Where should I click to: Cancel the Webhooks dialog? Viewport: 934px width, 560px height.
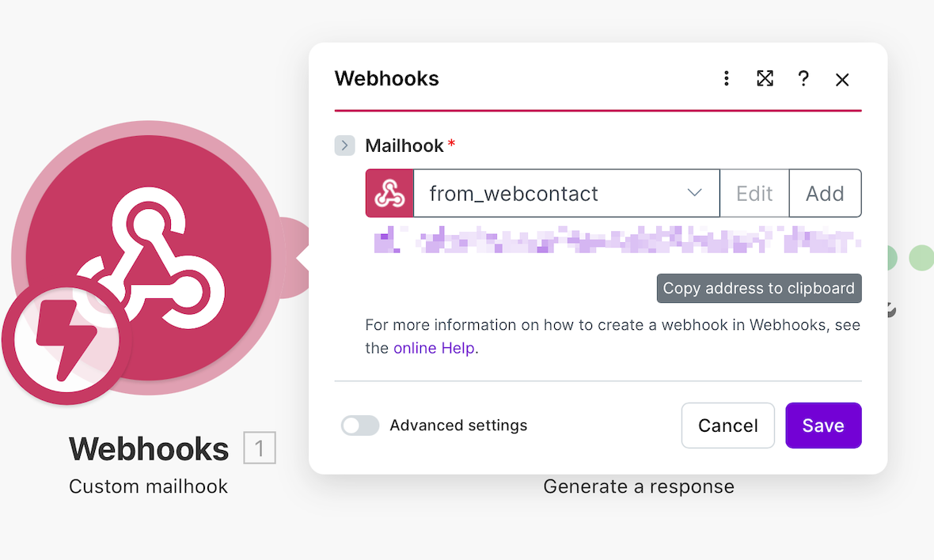[x=728, y=426]
